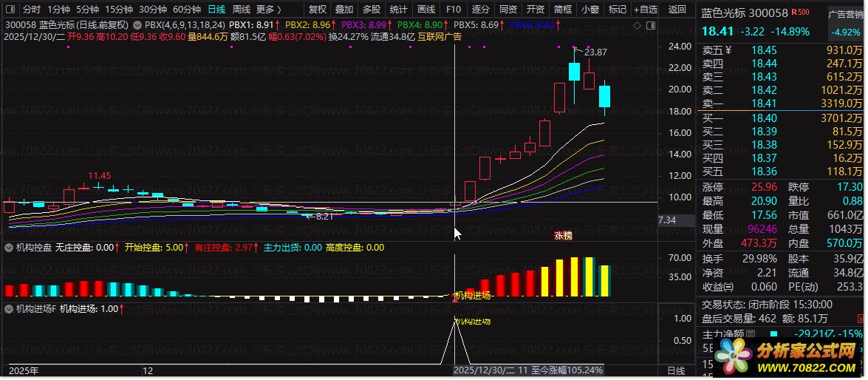Click the 买一 price 18.40
Screen dimensions: 868x380
(764, 118)
